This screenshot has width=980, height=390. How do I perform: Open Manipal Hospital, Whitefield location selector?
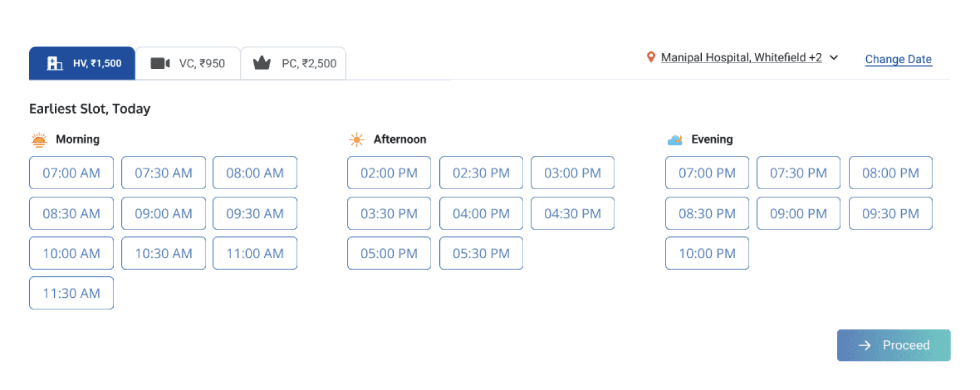[741, 57]
